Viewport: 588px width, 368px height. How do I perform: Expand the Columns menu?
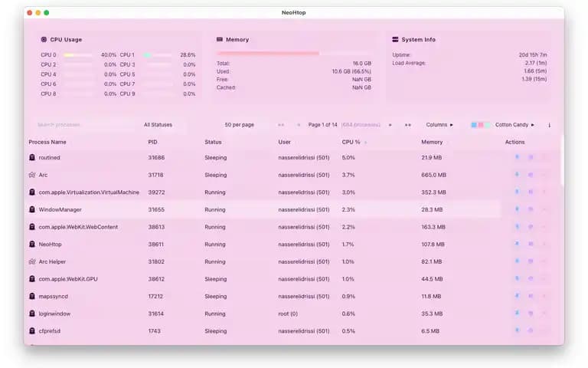tap(439, 125)
